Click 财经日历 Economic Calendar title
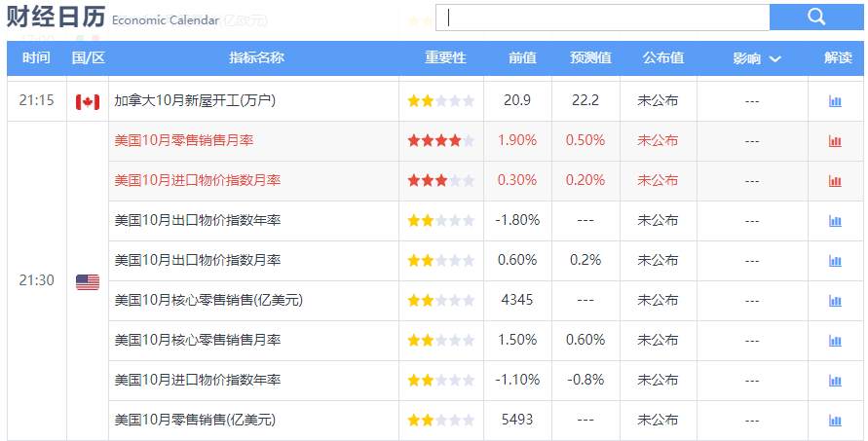This screenshot has height=441, width=868. coord(113,18)
